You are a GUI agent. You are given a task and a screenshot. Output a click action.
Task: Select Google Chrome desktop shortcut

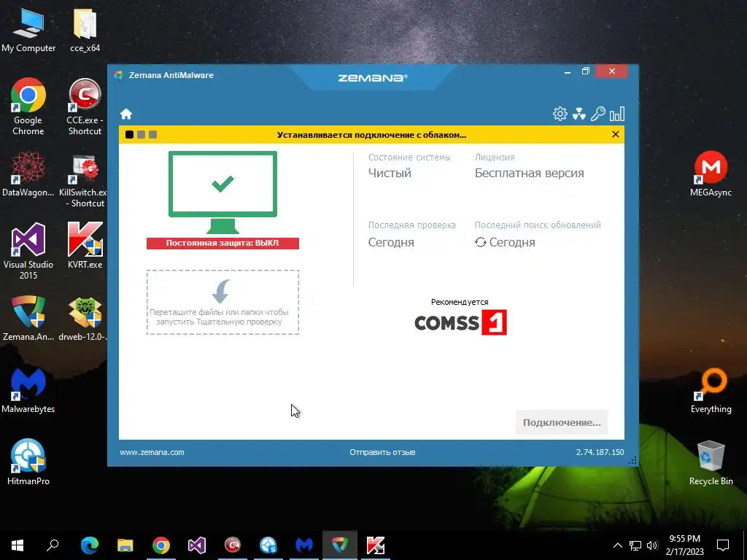tap(28, 106)
